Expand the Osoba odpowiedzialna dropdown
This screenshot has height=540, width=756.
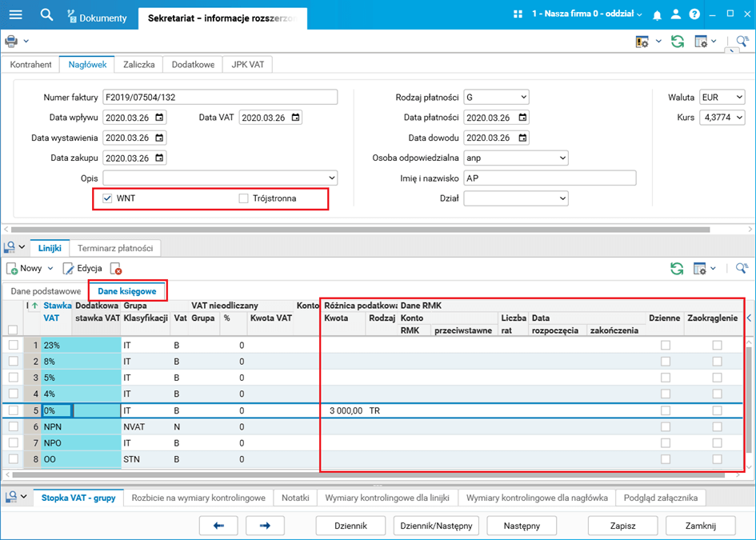(x=562, y=158)
